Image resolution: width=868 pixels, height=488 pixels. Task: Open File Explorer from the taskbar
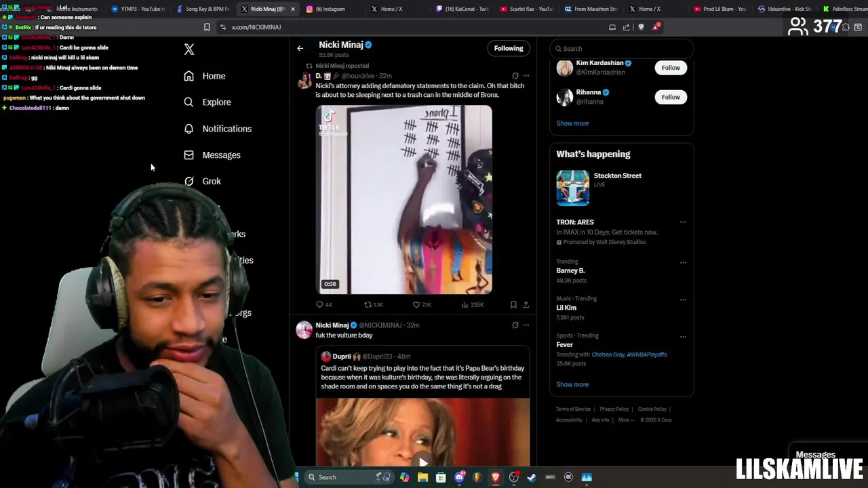click(x=422, y=477)
